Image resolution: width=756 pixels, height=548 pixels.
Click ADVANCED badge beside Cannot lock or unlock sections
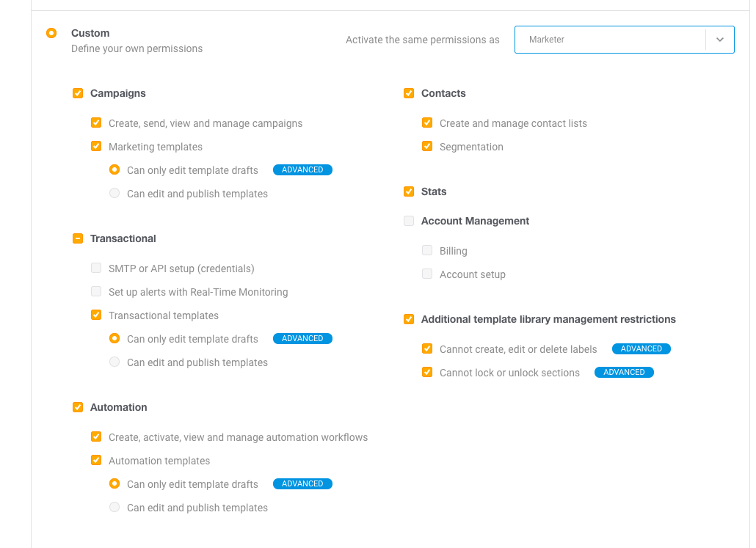624,373
